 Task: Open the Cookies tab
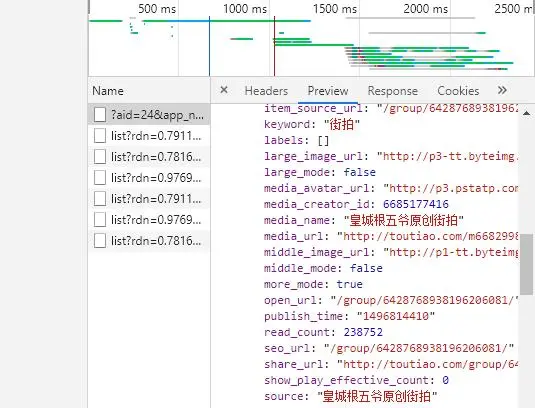(x=458, y=91)
